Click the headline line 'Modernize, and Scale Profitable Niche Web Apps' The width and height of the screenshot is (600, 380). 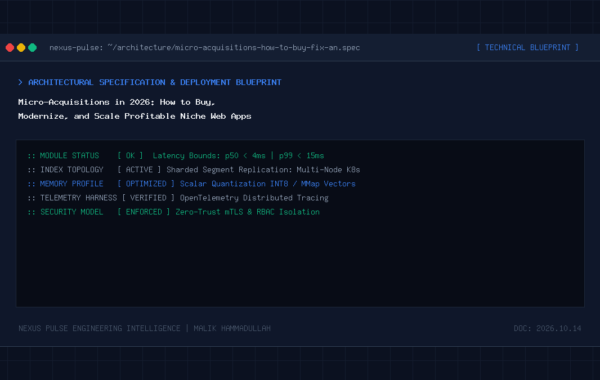pyautogui.click(x=135, y=116)
